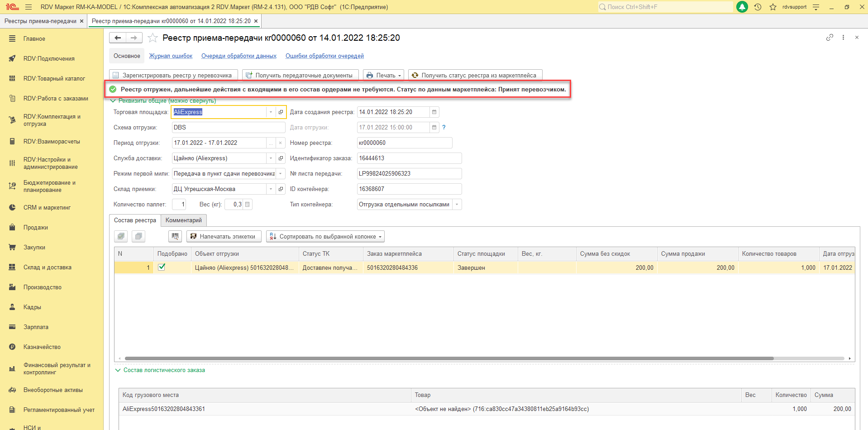Switch to the Комментарий tab

[184, 220]
